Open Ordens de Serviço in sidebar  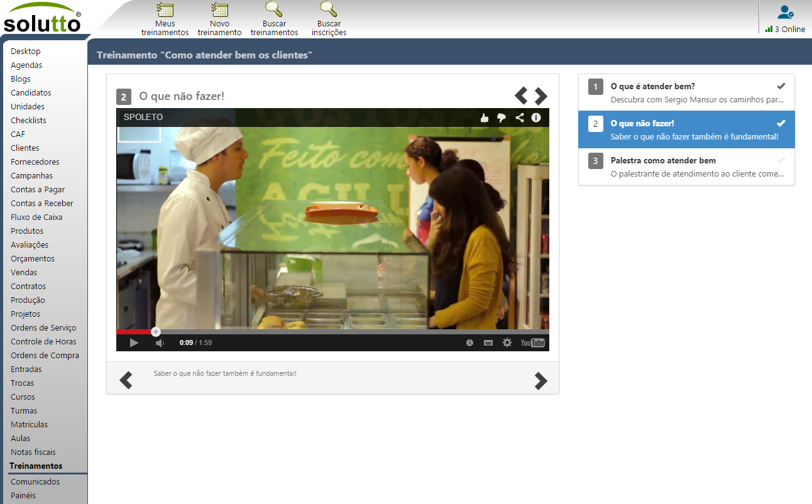coord(43,328)
